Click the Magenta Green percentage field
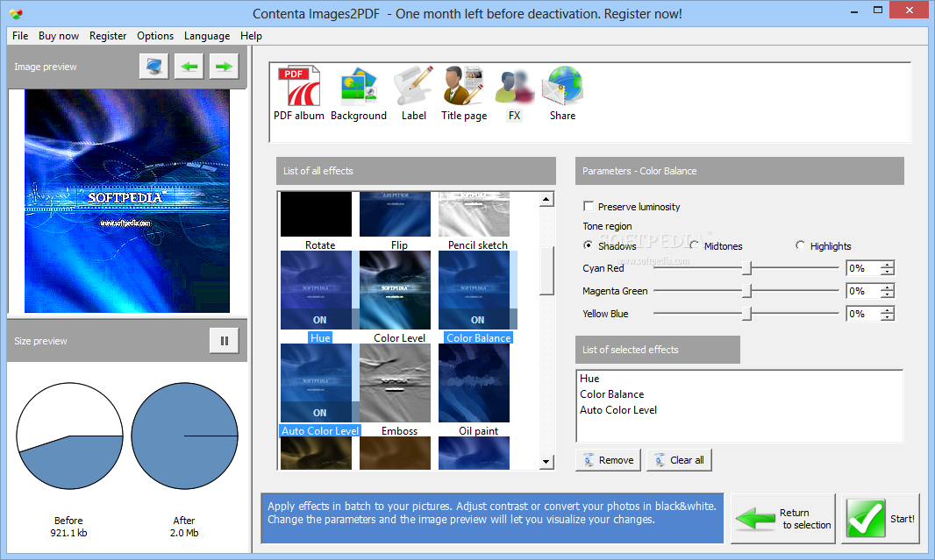The height and width of the screenshot is (560, 935). 863,291
